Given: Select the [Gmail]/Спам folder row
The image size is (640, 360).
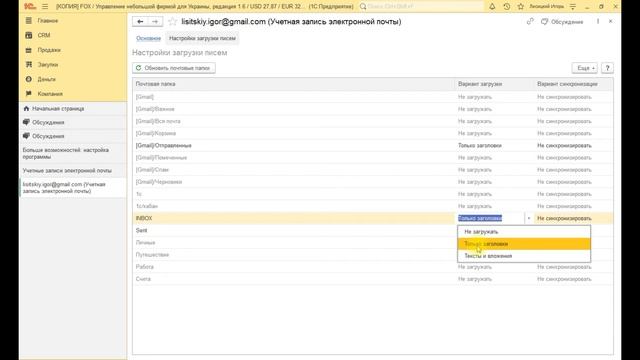Looking at the screenshot, I should pos(373,169).
